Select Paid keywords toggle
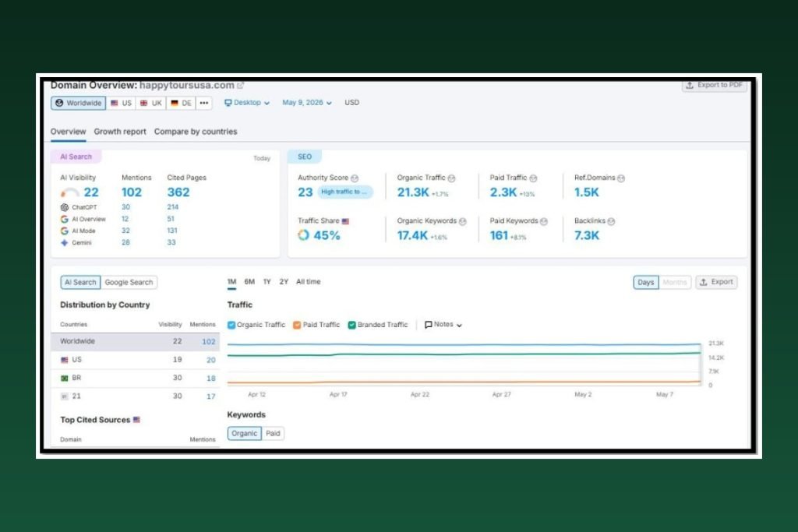 [273, 433]
